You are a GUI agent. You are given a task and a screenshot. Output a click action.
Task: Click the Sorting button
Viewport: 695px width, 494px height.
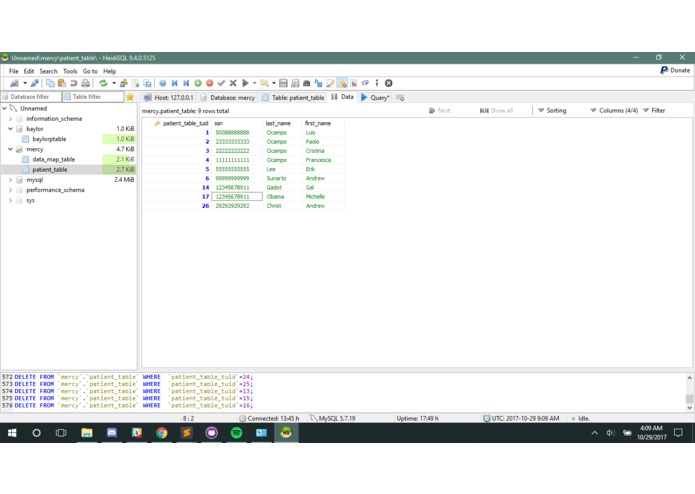click(x=552, y=110)
